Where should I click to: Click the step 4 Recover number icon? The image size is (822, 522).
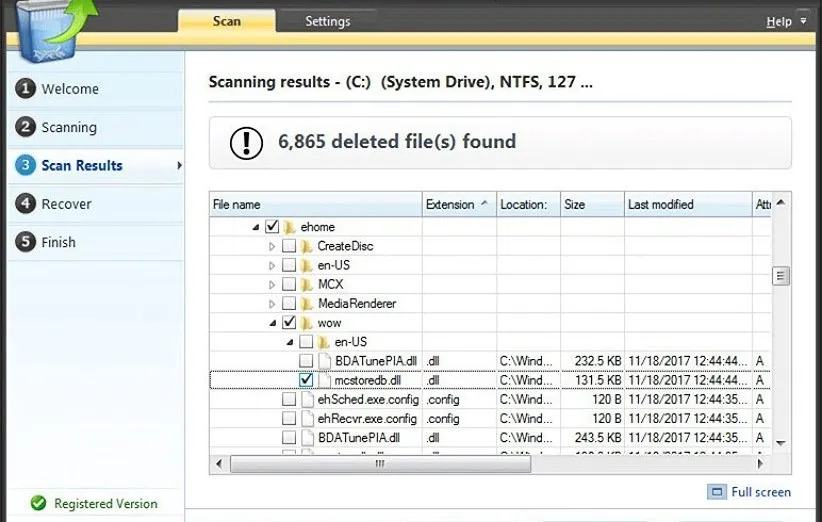point(25,204)
